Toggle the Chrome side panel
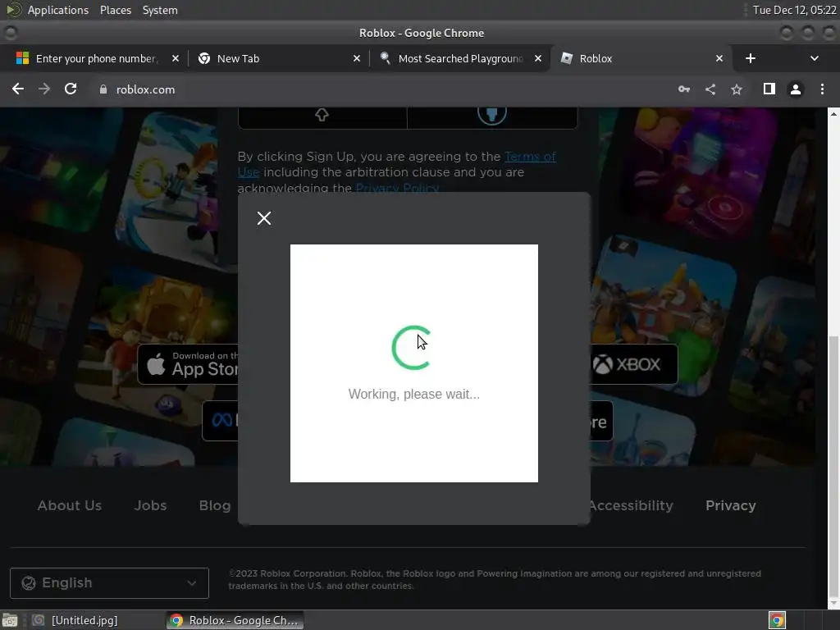This screenshot has height=630, width=840. coord(769,89)
